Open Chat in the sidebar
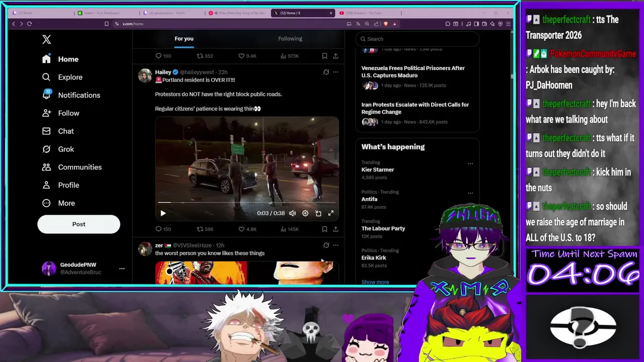 (x=58, y=131)
